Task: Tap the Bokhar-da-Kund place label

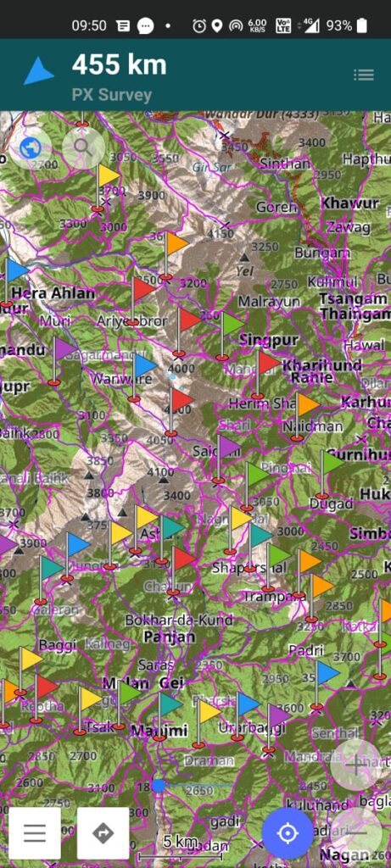Action: (x=179, y=620)
